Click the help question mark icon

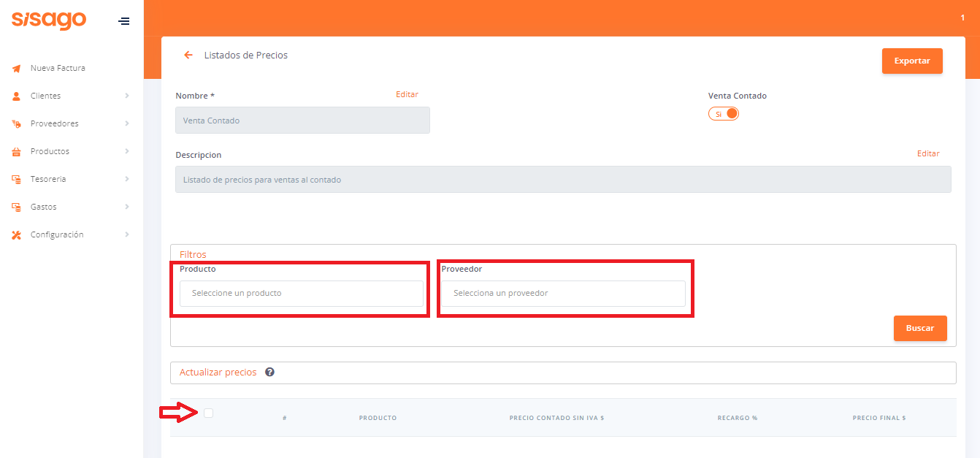(x=269, y=373)
